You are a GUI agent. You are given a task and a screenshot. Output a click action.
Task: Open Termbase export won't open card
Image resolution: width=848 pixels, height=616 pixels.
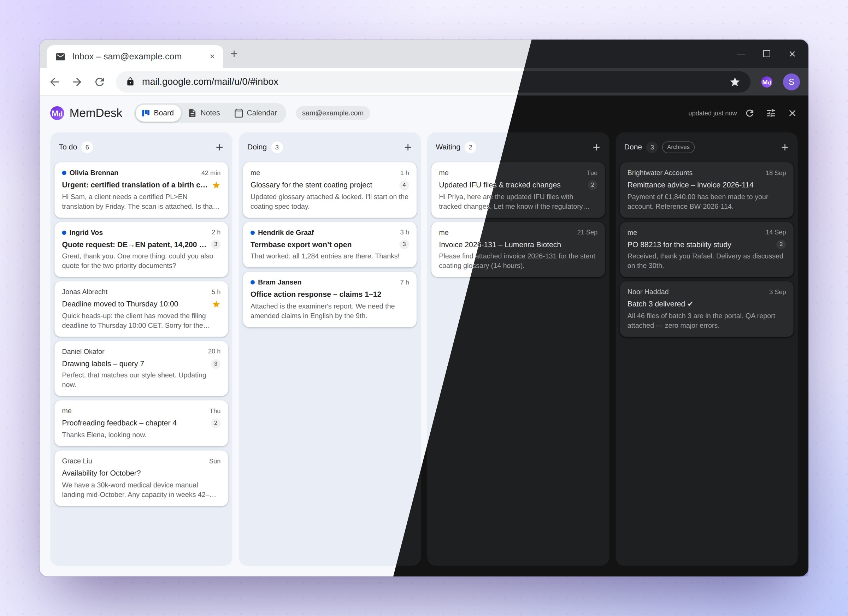pos(329,245)
